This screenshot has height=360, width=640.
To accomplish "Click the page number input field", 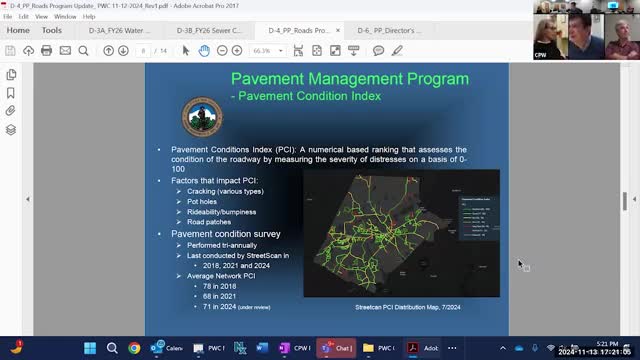I will coord(143,51).
